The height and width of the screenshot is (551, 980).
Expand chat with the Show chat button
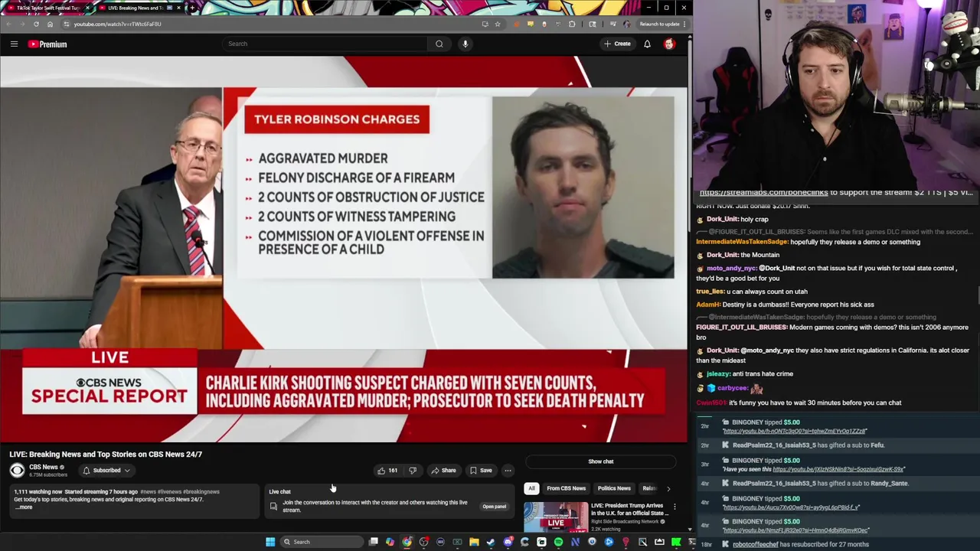coord(601,461)
